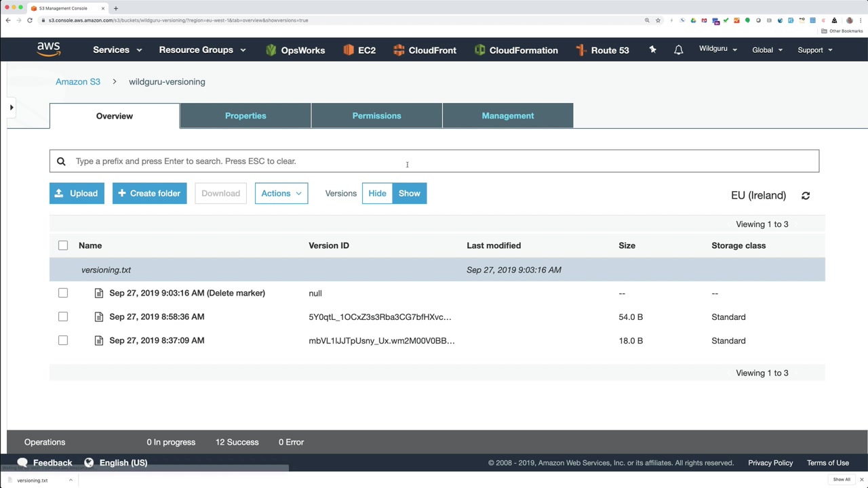This screenshot has height=488, width=868.
Task: Open the EC2 shortcut icon
Action: pyautogui.click(x=349, y=50)
